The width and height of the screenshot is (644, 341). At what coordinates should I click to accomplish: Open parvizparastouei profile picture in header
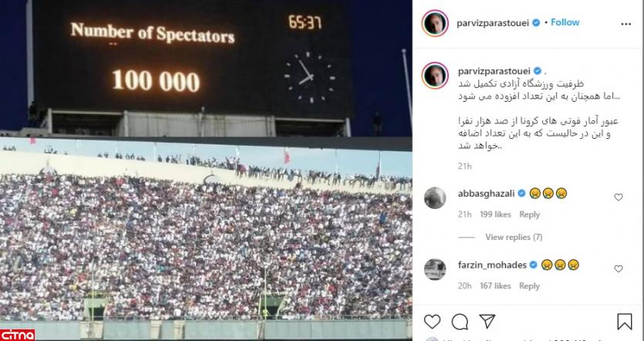(x=434, y=23)
